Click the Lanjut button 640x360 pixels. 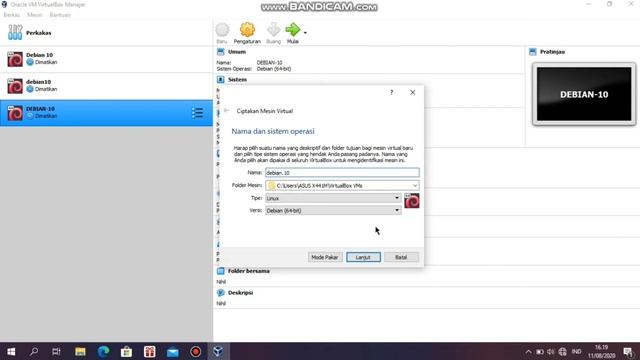click(x=363, y=257)
